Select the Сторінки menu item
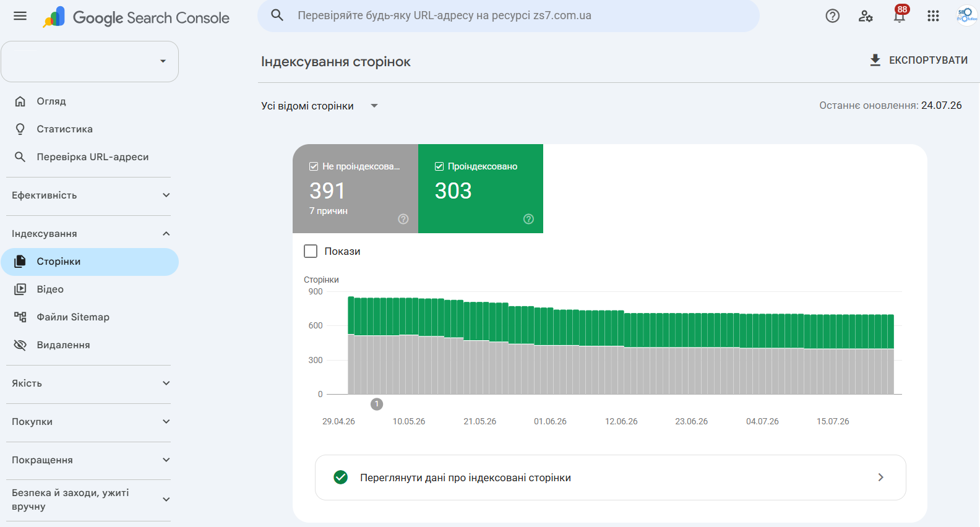Viewport: 980px width, 527px height. click(90, 262)
